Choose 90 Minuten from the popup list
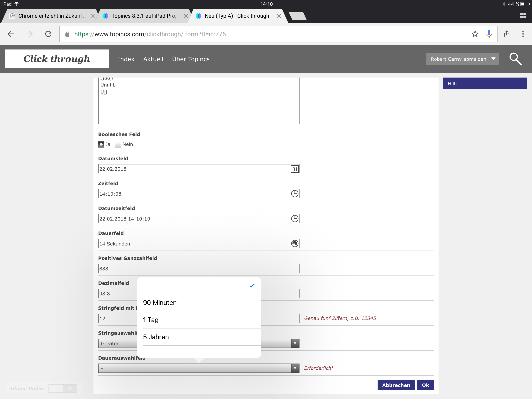The image size is (532, 399). 160,303
